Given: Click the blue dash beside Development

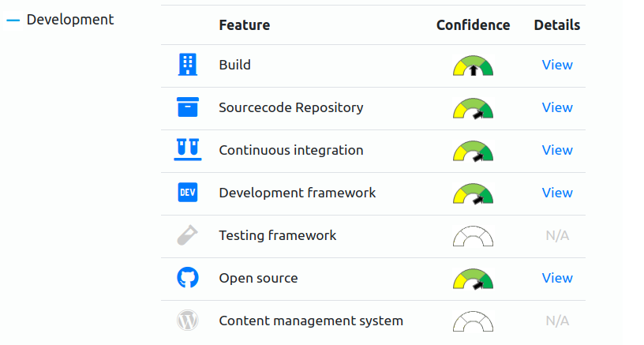Looking at the screenshot, I should pyautogui.click(x=13, y=20).
